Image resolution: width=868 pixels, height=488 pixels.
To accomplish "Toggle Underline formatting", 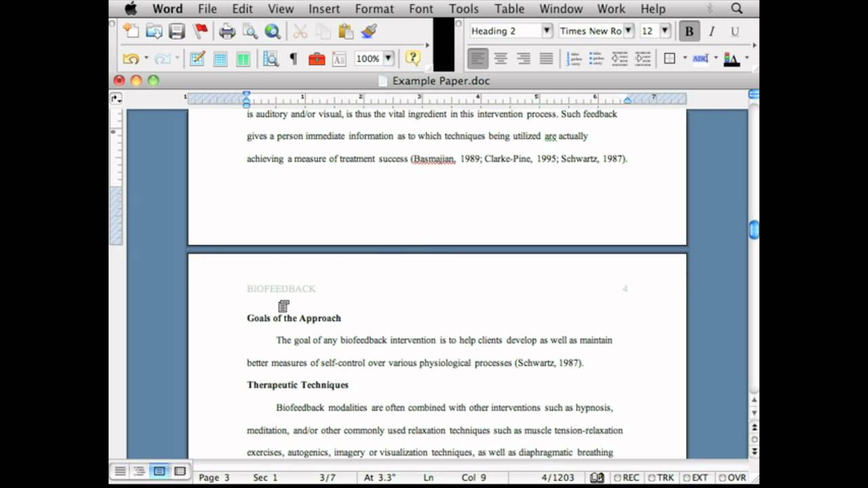I will 734,31.
